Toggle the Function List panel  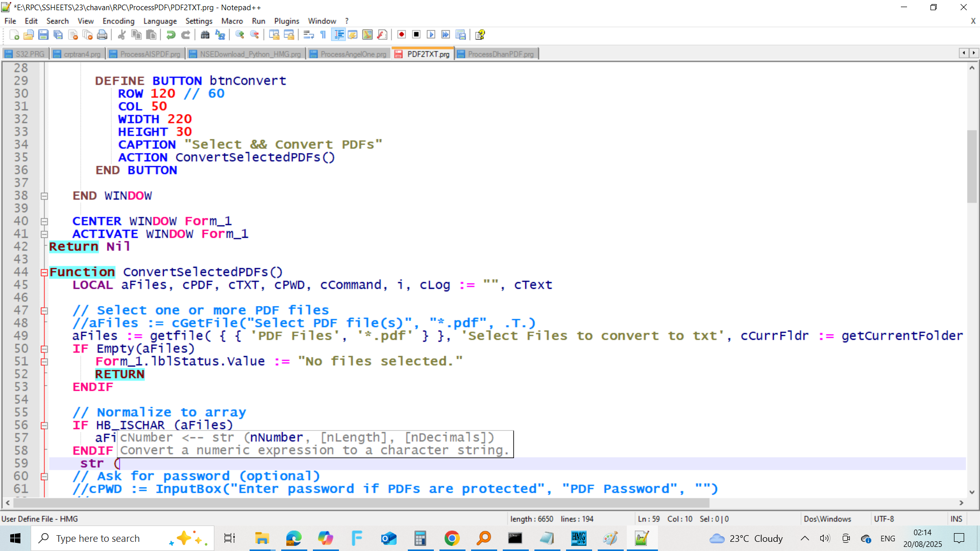(x=382, y=35)
